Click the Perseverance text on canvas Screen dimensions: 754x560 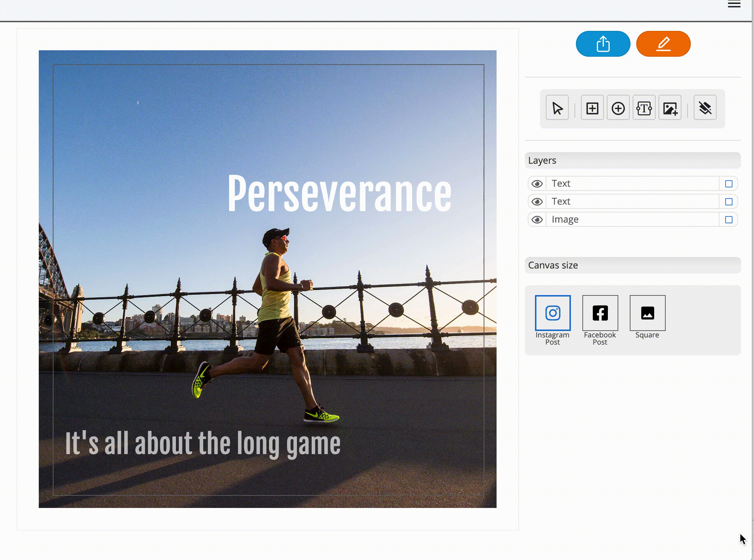click(x=339, y=194)
